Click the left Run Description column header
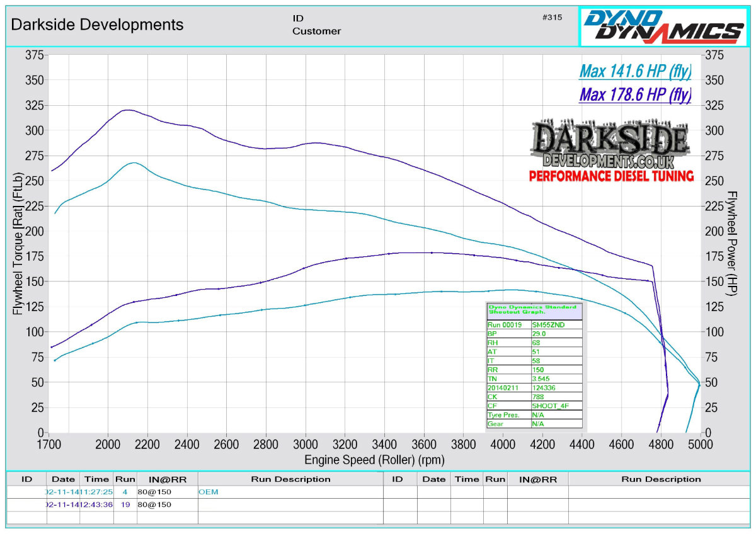The image size is (756, 534). click(290, 479)
